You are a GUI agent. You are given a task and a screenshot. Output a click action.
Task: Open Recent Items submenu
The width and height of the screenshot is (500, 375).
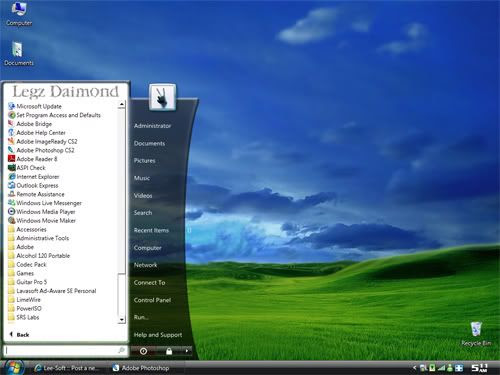click(x=151, y=230)
